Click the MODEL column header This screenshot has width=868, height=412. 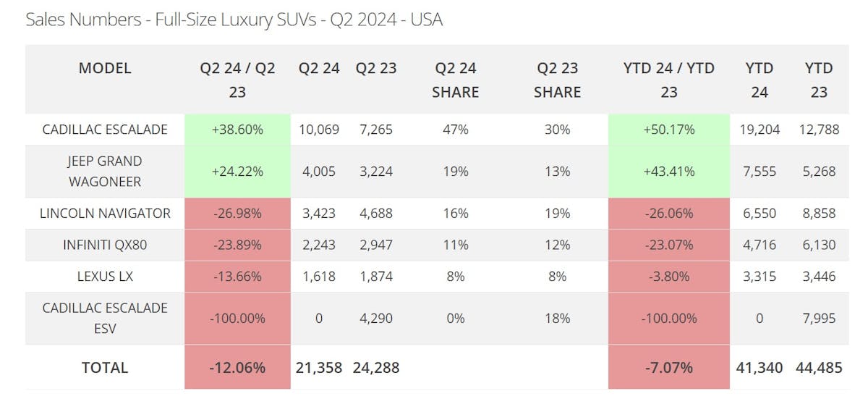tap(105, 69)
